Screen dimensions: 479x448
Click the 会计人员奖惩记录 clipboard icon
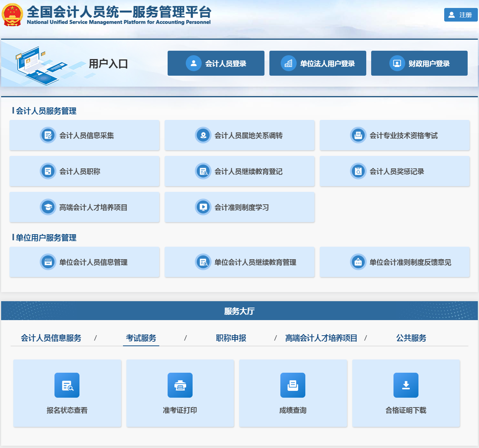pos(358,171)
